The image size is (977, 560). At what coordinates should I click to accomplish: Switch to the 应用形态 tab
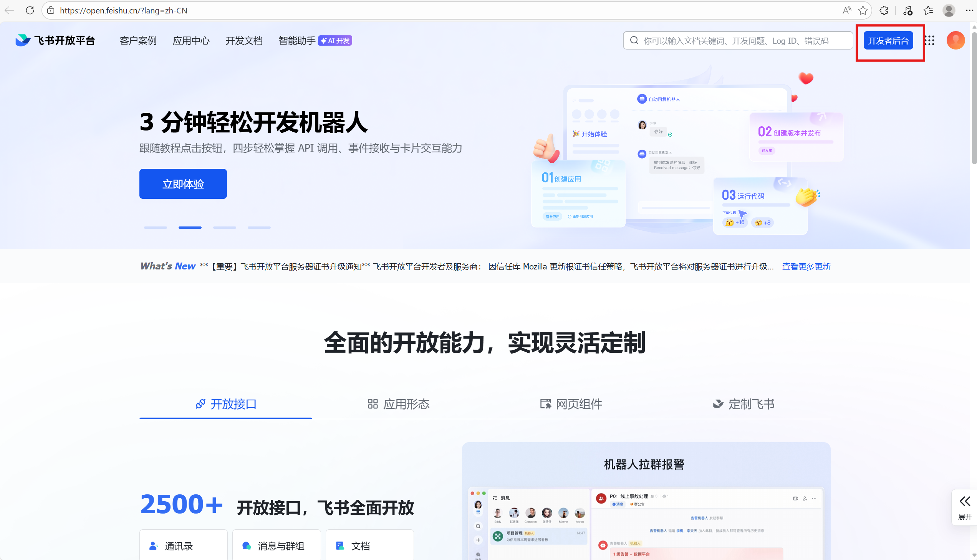[x=398, y=404]
